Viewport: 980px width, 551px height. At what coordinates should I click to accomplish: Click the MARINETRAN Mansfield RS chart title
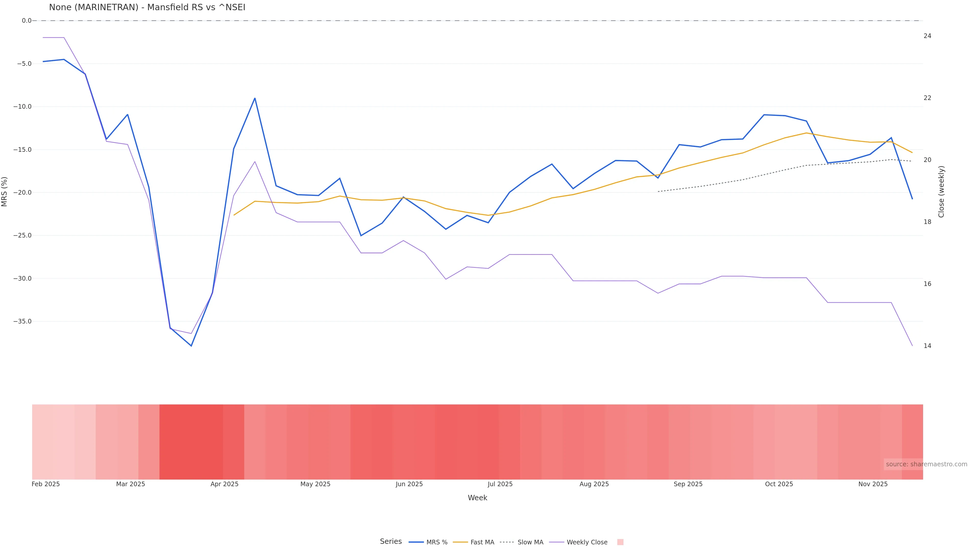pyautogui.click(x=147, y=8)
